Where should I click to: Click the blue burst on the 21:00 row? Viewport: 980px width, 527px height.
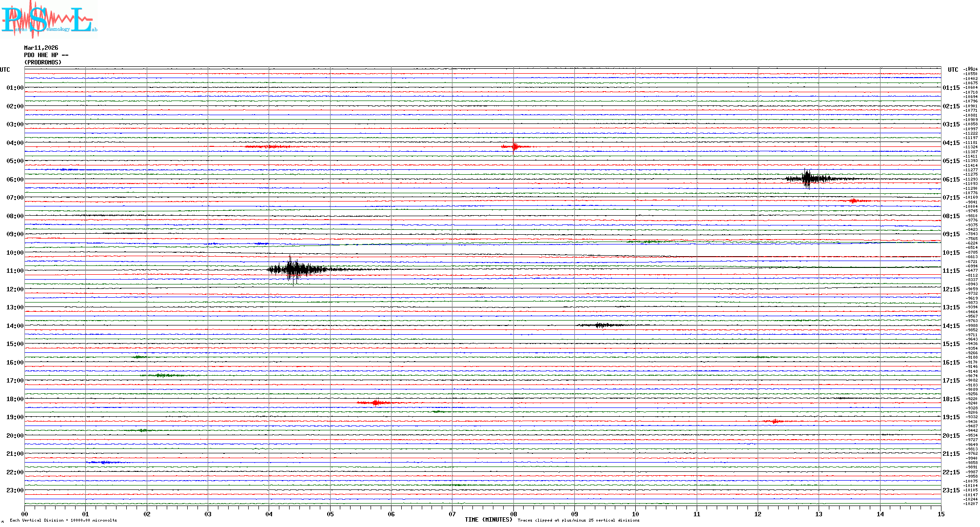pyautogui.click(x=104, y=462)
